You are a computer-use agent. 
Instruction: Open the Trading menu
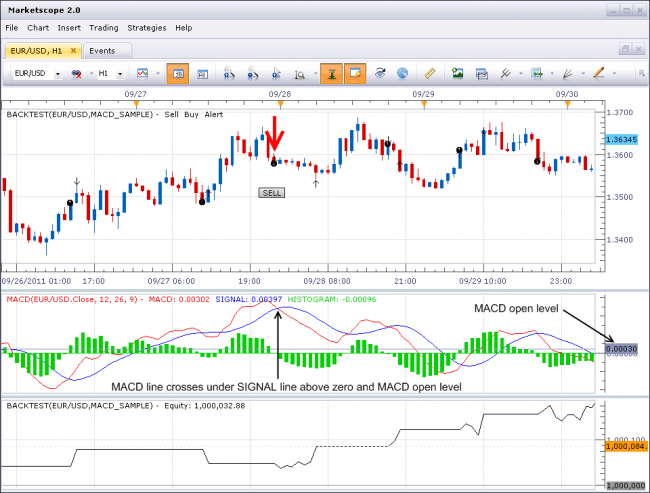[x=104, y=28]
